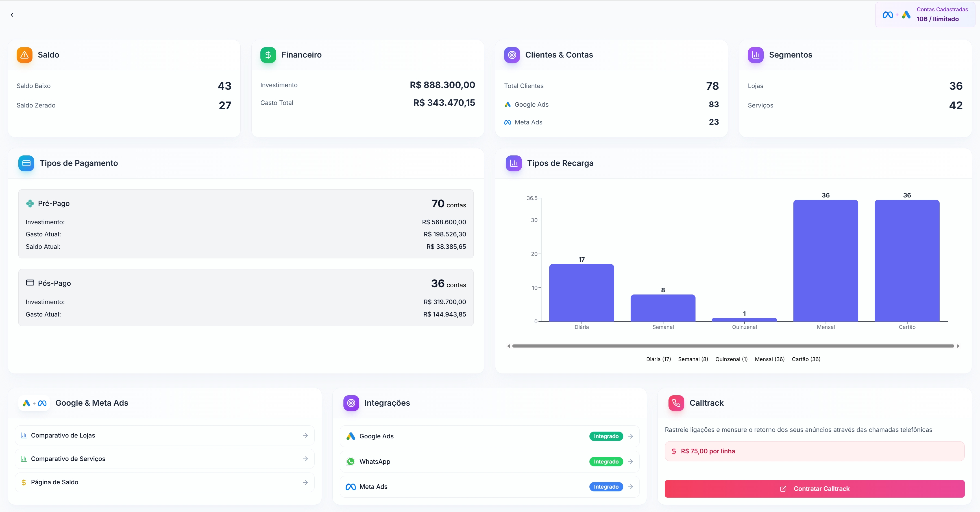Click the Tipos de Pagamento card icon
Image resolution: width=980 pixels, height=512 pixels.
coord(26,163)
